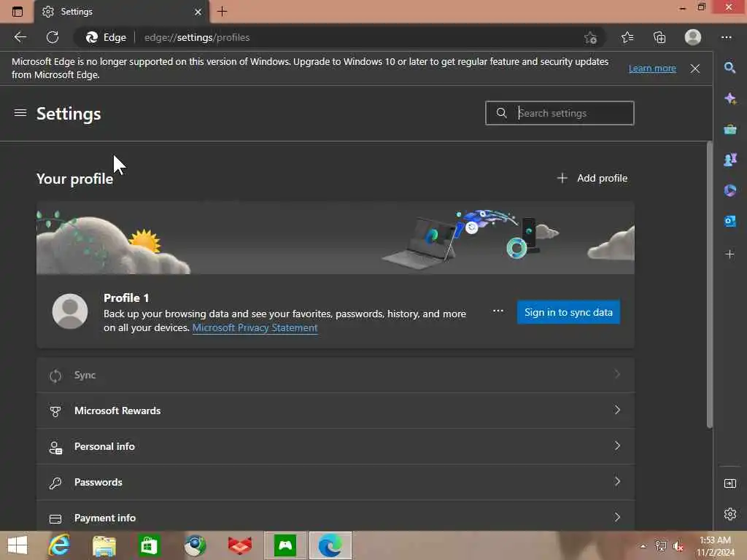Screen dimensions: 747x560
Task: Open a new tab with plus button
Action: pos(222,12)
